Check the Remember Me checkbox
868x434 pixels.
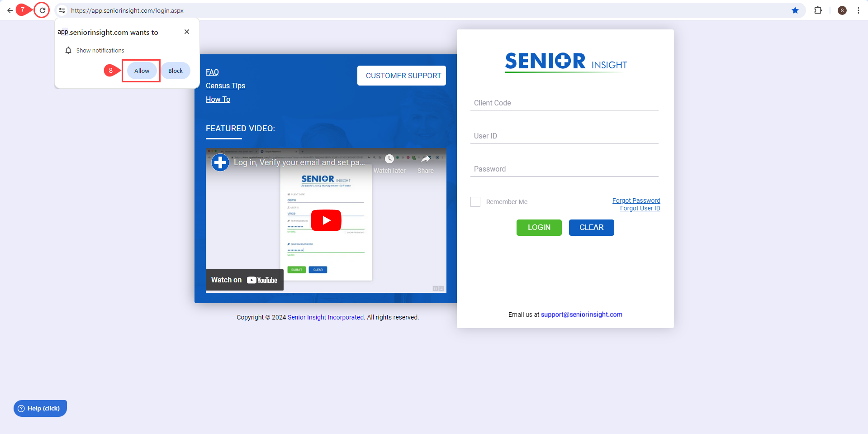tap(475, 202)
